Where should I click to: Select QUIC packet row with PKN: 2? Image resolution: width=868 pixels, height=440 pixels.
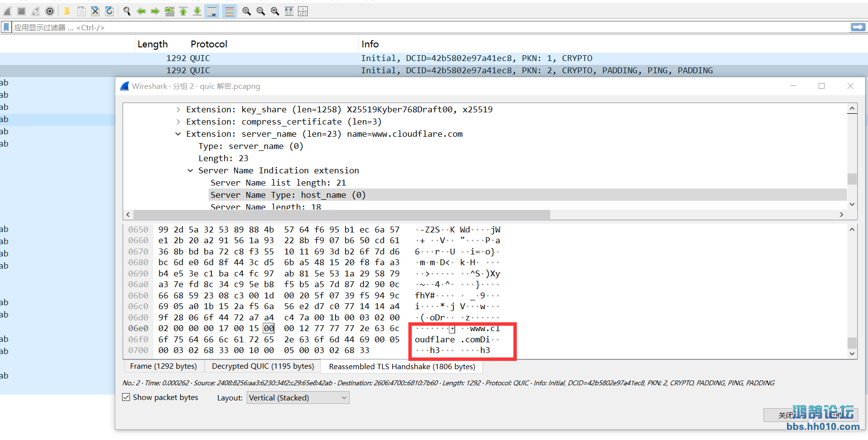coord(434,70)
